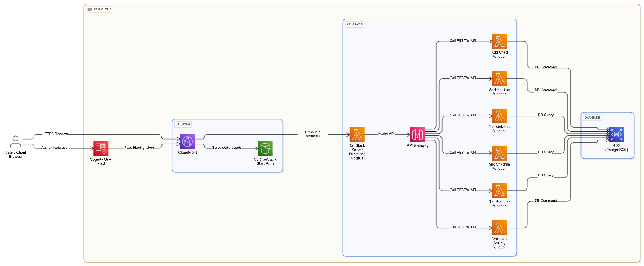This screenshot has width=644, height=266.
Task: Select the Cognito User Pool icon
Action: tap(101, 148)
